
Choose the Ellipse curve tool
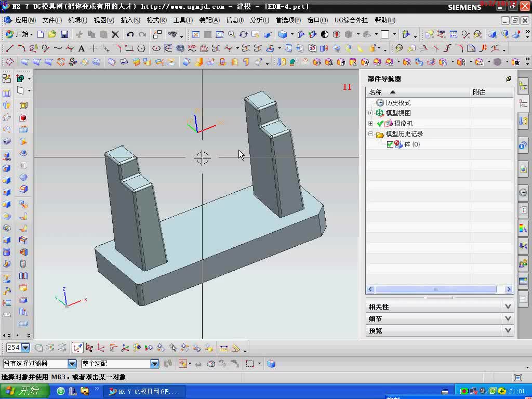coord(156,48)
